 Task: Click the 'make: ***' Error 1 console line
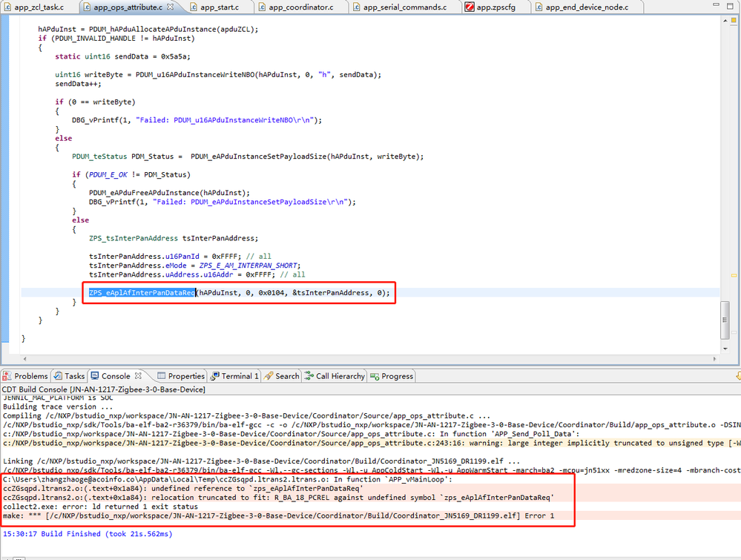[278, 515]
